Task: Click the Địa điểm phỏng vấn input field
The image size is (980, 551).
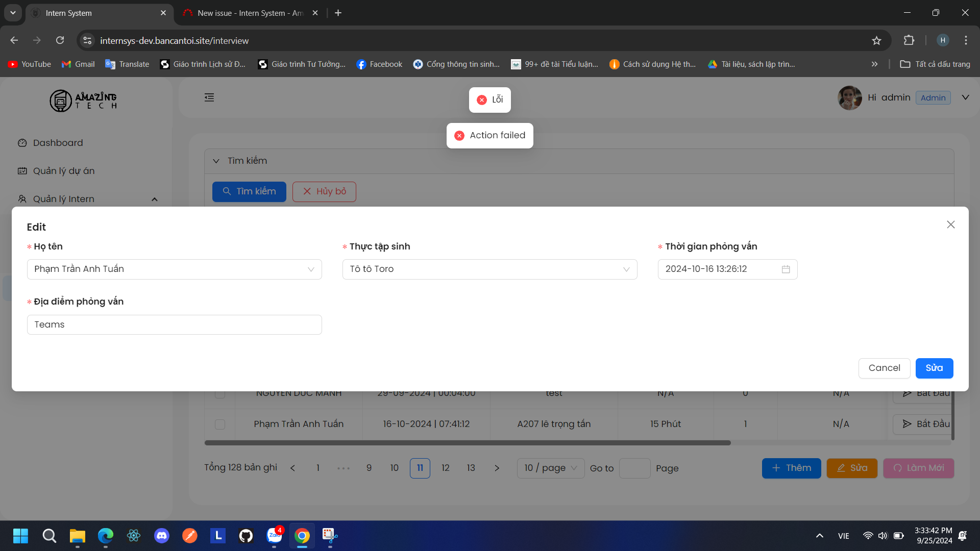Action: click(x=174, y=325)
